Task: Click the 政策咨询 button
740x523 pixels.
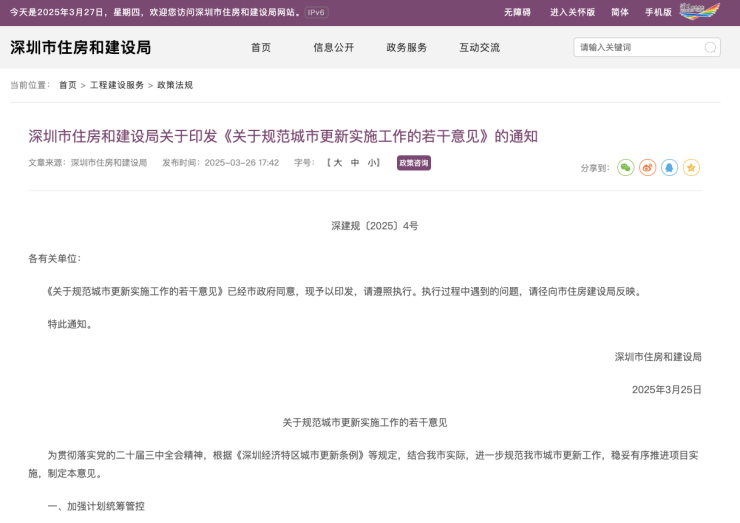Action: [x=413, y=162]
